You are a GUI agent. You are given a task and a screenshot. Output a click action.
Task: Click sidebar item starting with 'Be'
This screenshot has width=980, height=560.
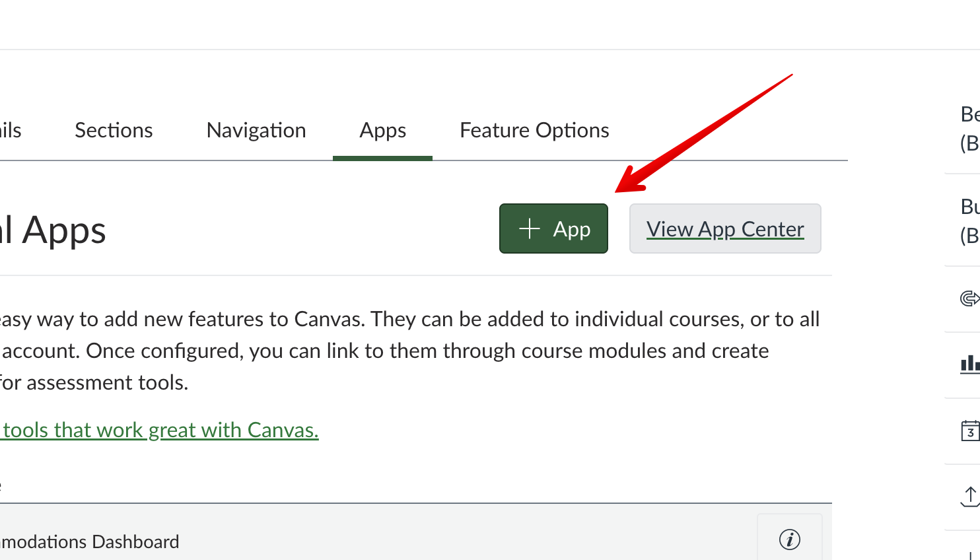coord(969,128)
